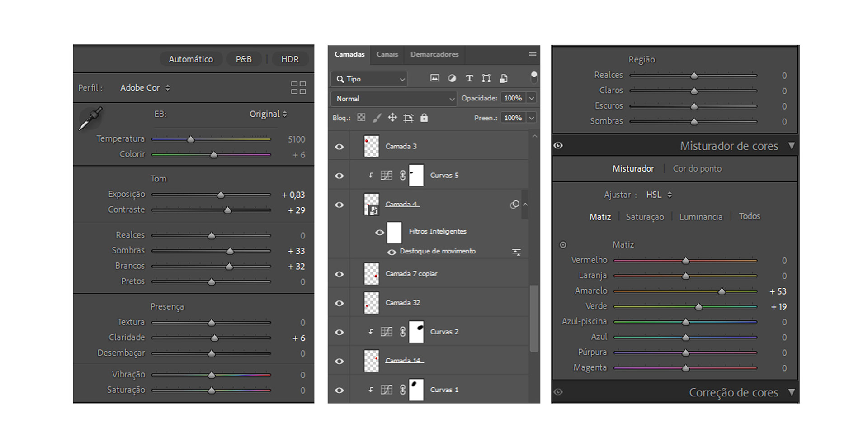The height and width of the screenshot is (448, 868).
Task: Switch to the Cor do ponto tab
Action: tap(697, 168)
